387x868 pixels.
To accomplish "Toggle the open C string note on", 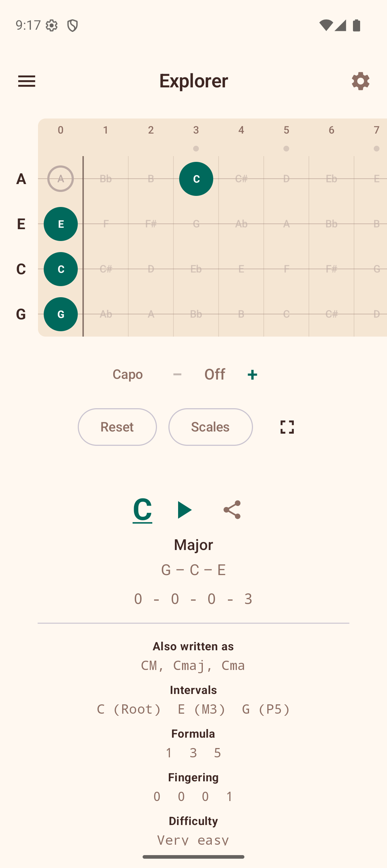I will (x=60, y=269).
